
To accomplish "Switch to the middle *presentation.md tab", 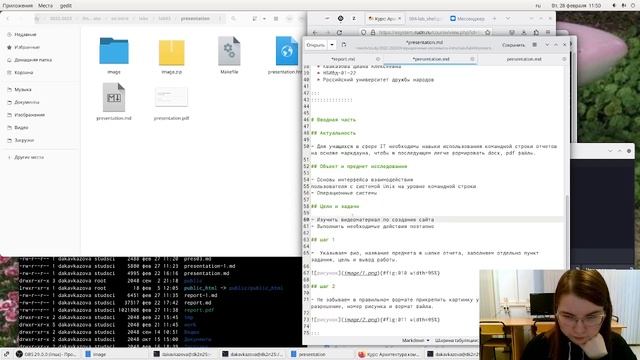I will [431, 59].
